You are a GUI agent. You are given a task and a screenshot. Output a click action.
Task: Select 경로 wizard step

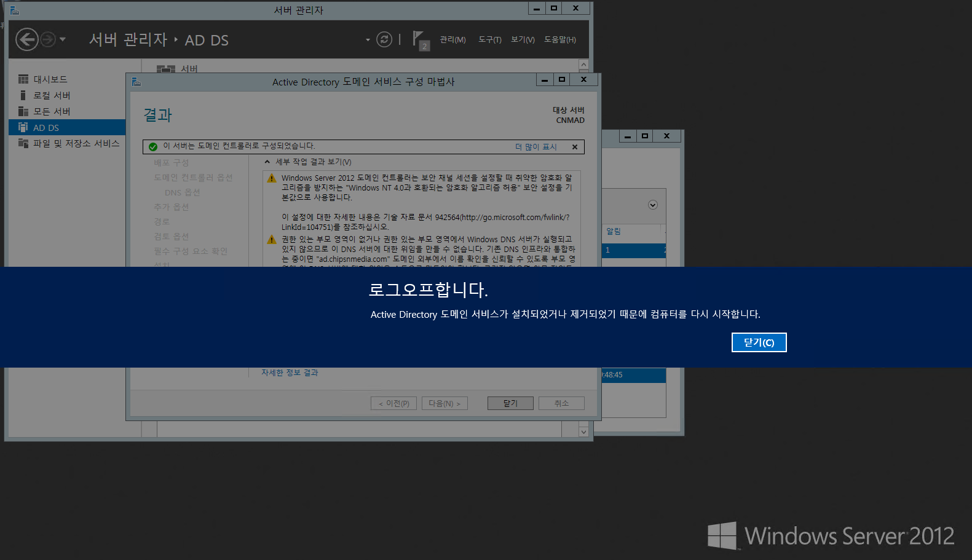coord(162,222)
